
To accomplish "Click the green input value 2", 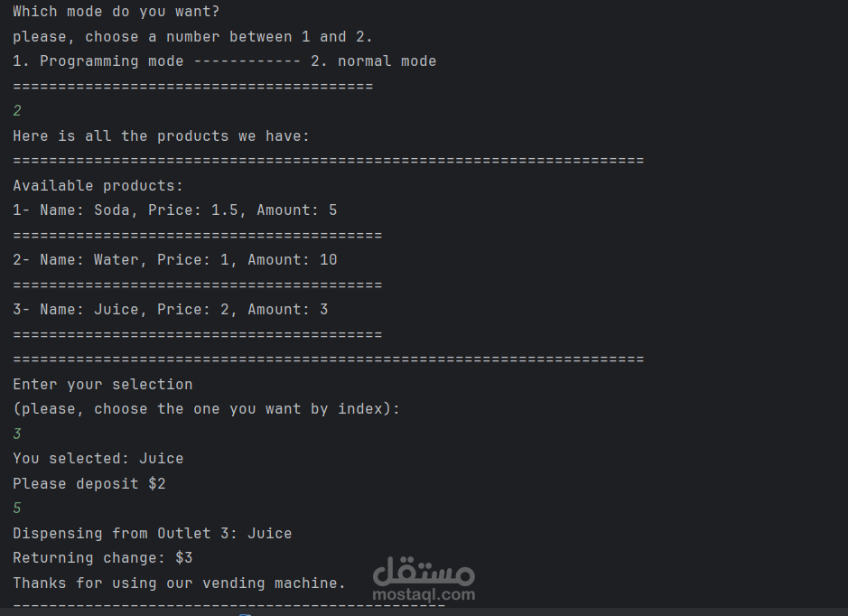I will 17,111.
